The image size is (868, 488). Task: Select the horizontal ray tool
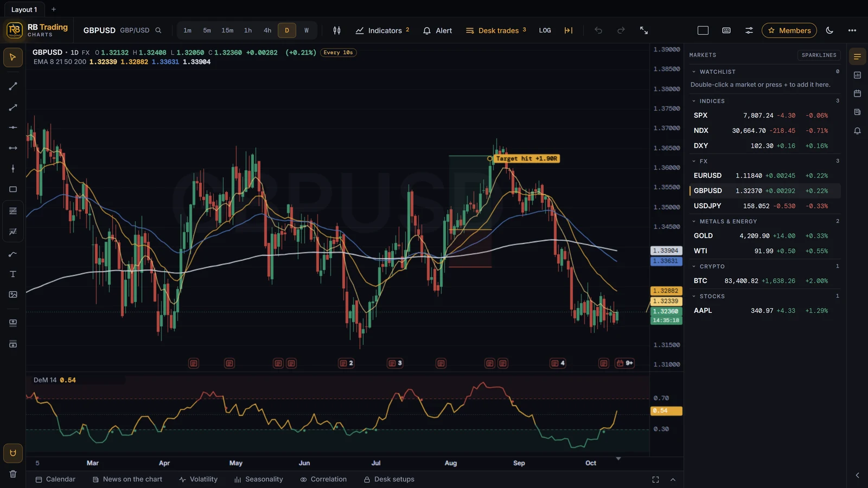pos(13,148)
